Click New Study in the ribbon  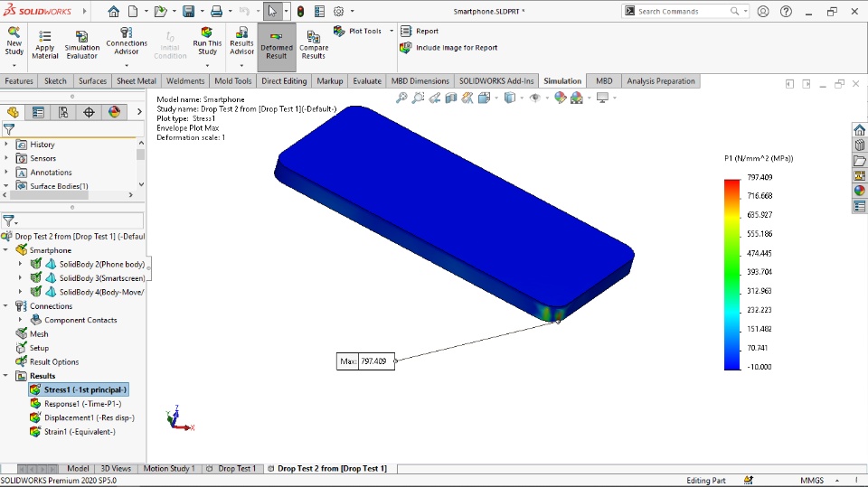coord(14,41)
